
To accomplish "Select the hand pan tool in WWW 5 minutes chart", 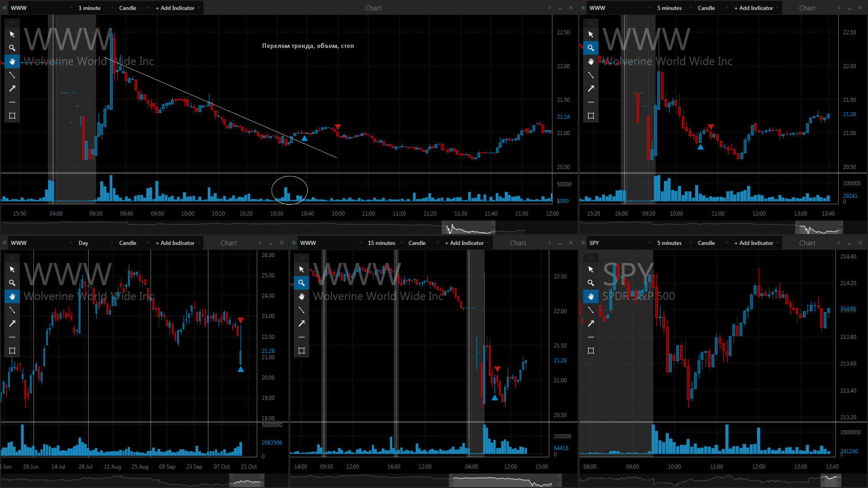I will pyautogui.click(x=591, y=61).
